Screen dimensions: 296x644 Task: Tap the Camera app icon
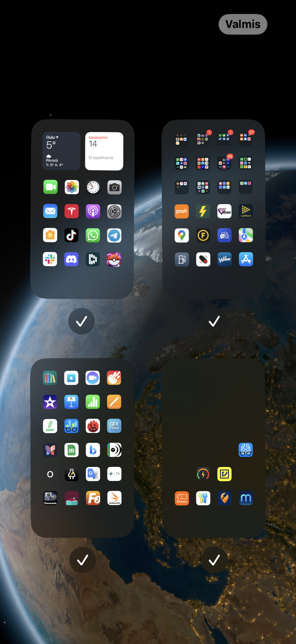pyautogui.click(x=114, y=187)
